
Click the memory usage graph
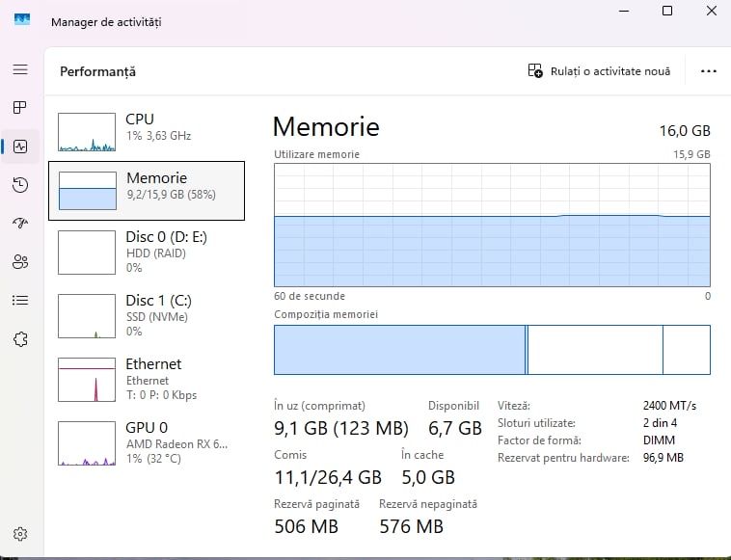[492, 225]
